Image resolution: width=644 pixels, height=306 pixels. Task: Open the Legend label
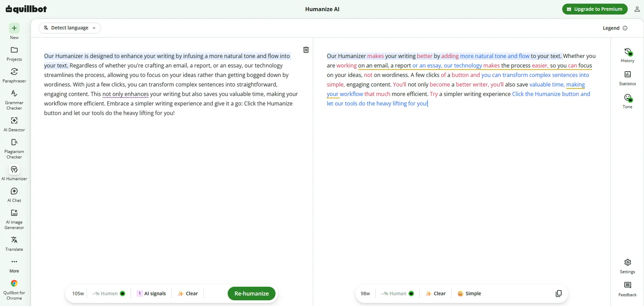point(611,28)
